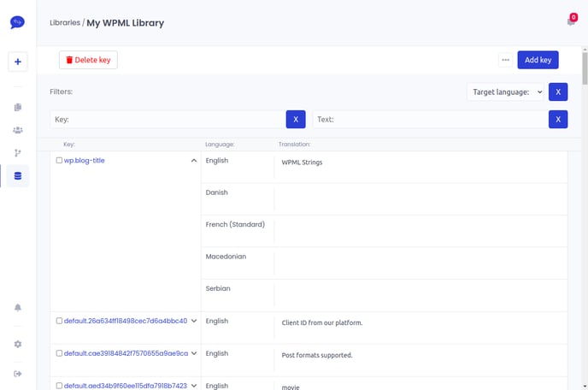Viewport: 588px width, 390px height.
Task: Clear the Text filter X button
Action: [558, 120]
